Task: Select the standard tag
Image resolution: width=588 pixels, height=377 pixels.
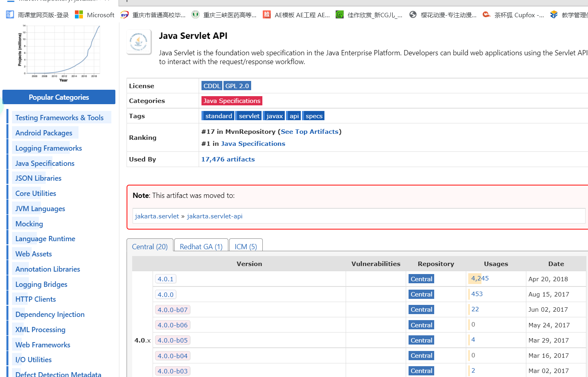Action: 218,116
